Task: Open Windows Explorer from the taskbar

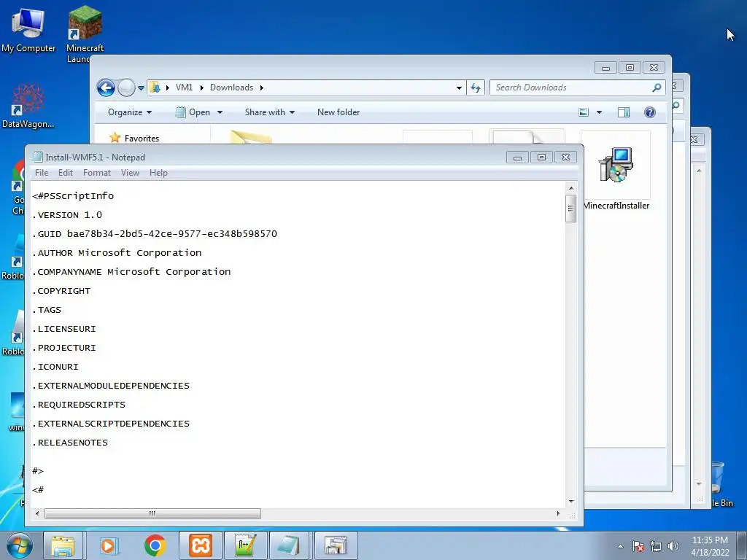Action: [63, 545]
